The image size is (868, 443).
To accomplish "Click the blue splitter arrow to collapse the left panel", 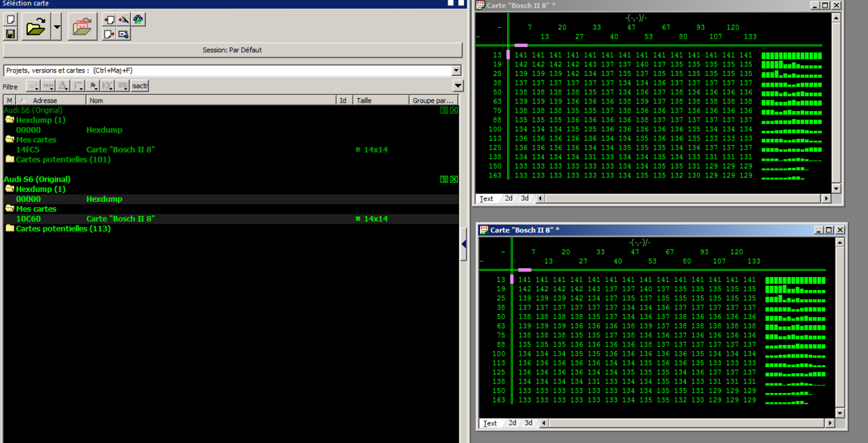I will (464, 244).
